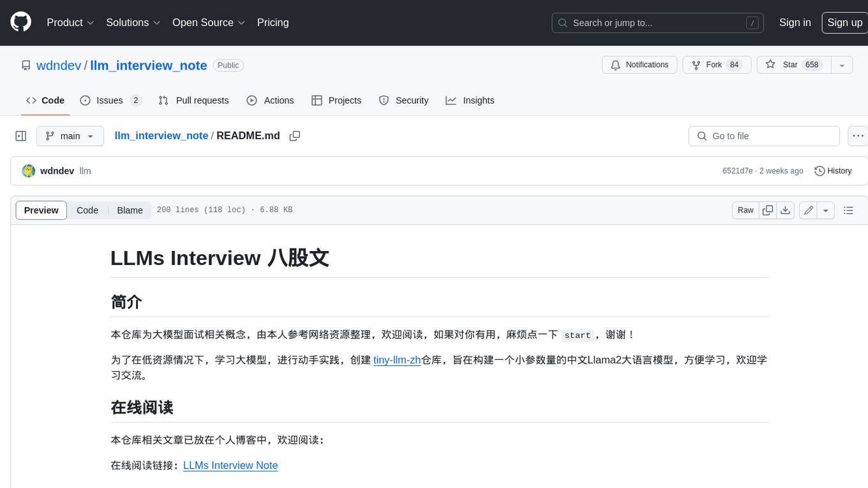The width and height of the screenshot is (868, 488).
Task: Open the llm_interview_note repository link
Action: pos(149,65)
